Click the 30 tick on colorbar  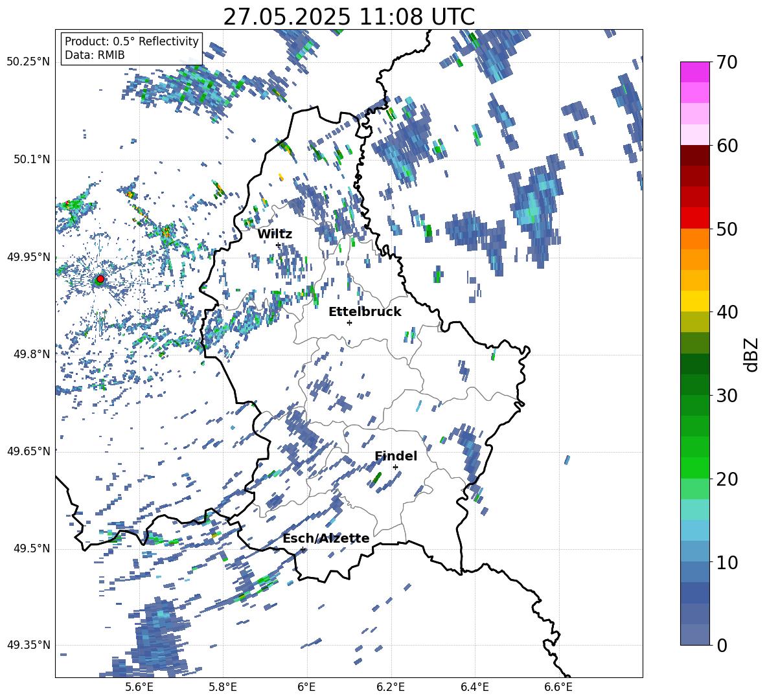(726, 396)
